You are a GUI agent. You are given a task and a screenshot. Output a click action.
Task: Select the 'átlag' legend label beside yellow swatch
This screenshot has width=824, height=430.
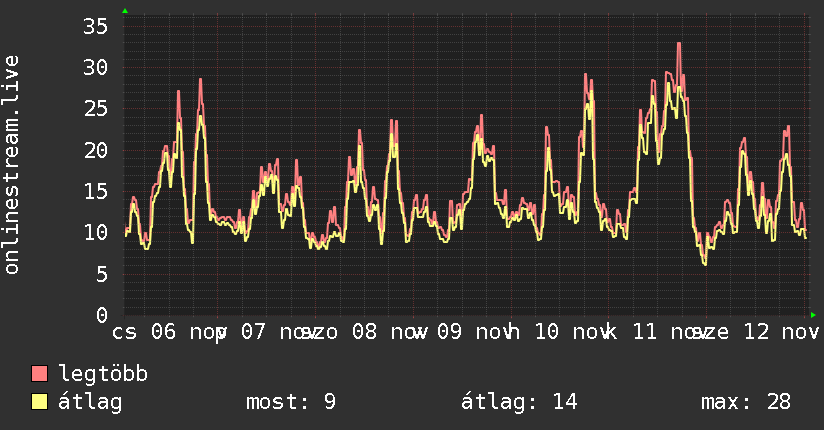[x=90, y=402]
